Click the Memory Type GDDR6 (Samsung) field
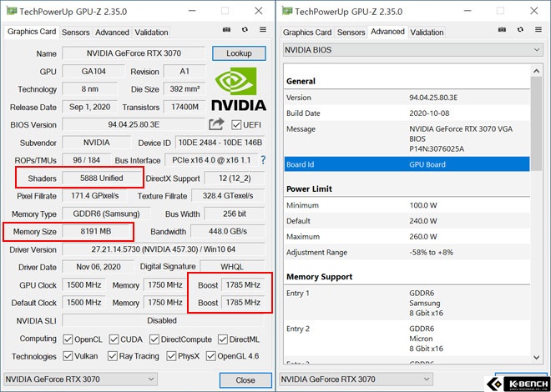Image resolution: width=551 pixels, height=392 pixels. tap(107, 214)
